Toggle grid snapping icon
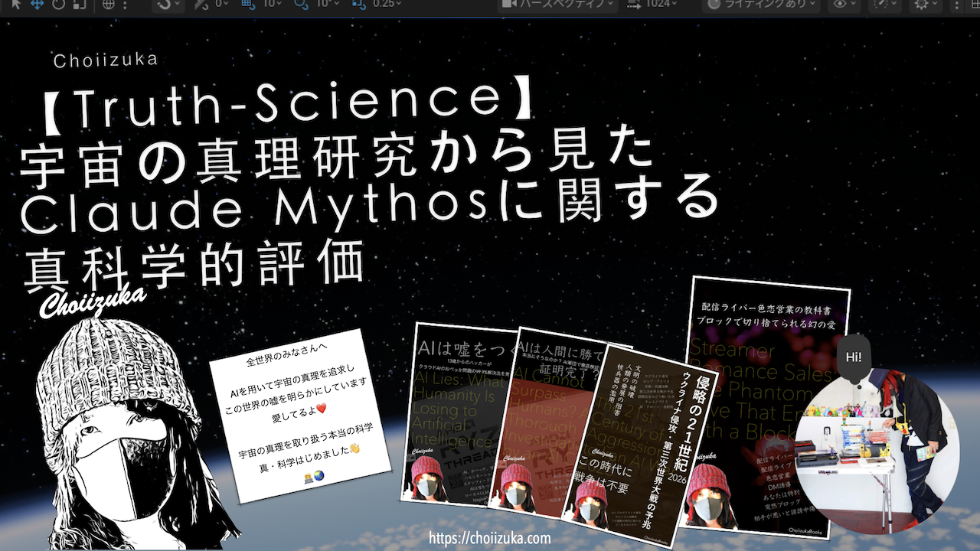Viewport: 980px width, 551px height. pos(249,4)
